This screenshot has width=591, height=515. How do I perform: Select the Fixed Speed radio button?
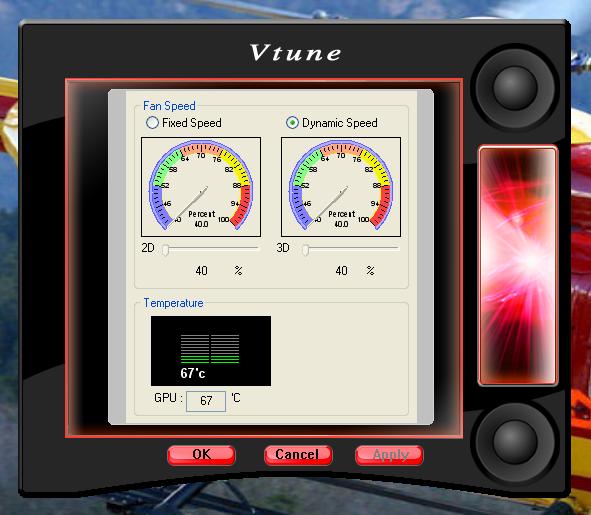click(152, 123)
